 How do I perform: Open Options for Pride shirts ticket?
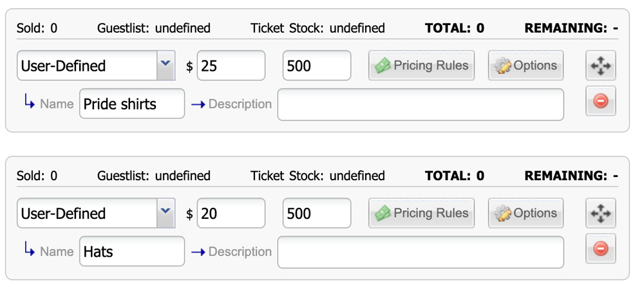[526, 66]
